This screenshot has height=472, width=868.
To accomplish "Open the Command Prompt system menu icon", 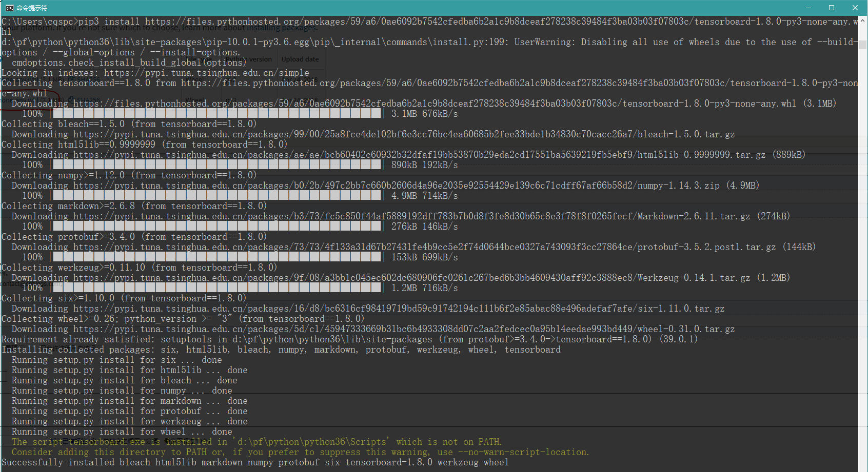I will [x=9, y=8].
